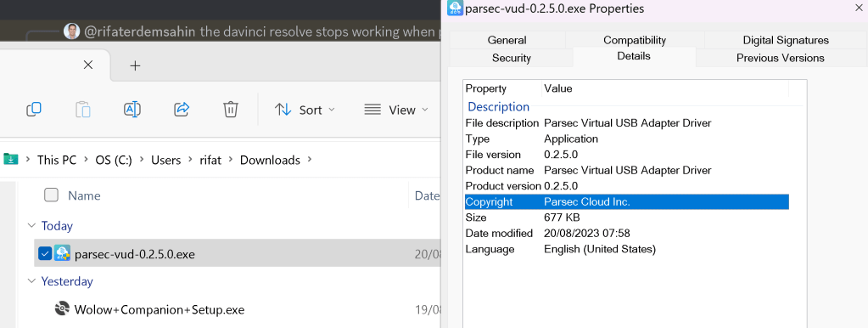Image resolution: width=868 pixels, height=328 pixels.
Task: Click the Downloads breadcrumb segment
Action: (x=270, y=160)
